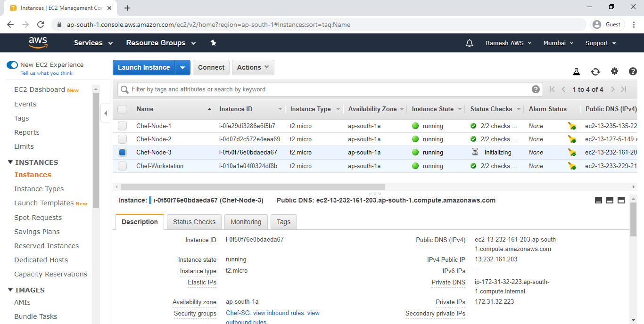Open the experiments flask icon

coord(576,72)
